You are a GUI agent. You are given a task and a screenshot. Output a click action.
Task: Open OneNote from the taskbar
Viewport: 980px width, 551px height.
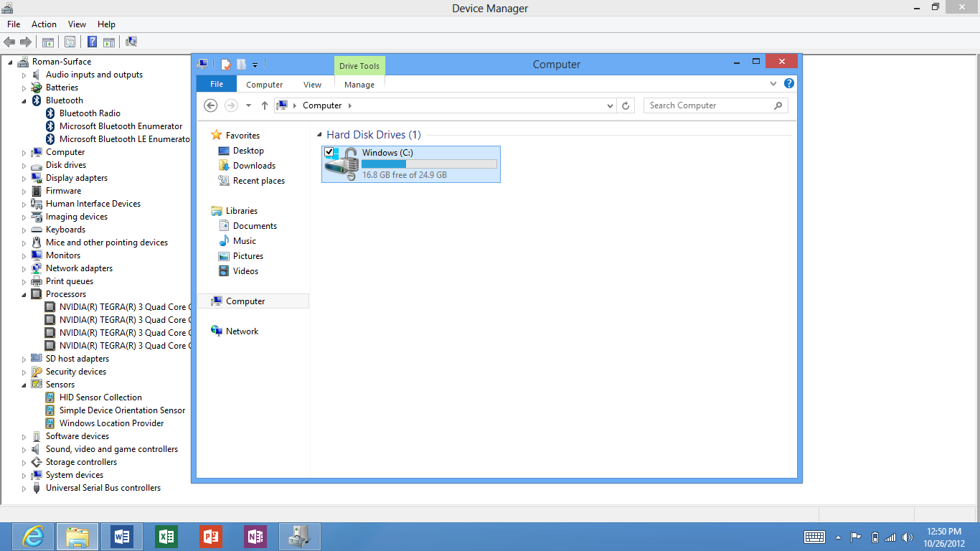(255, 537)
